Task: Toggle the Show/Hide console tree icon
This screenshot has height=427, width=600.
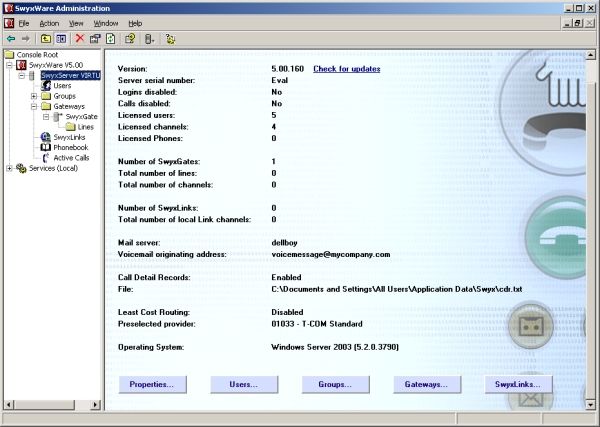Action: point(61,39)
